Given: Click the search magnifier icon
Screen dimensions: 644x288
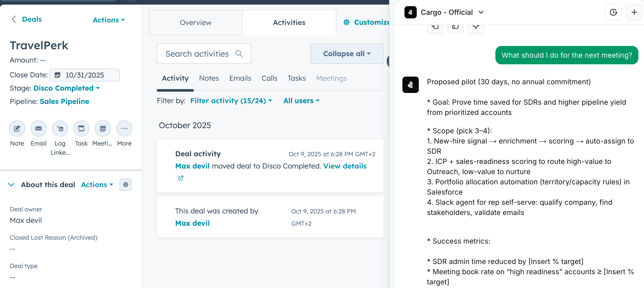Looking at the screenshot, I should click(x=239, y=54).
